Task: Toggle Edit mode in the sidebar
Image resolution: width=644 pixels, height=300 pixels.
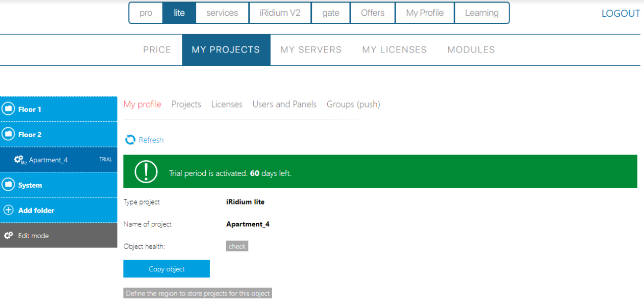Action: [33, 236]
